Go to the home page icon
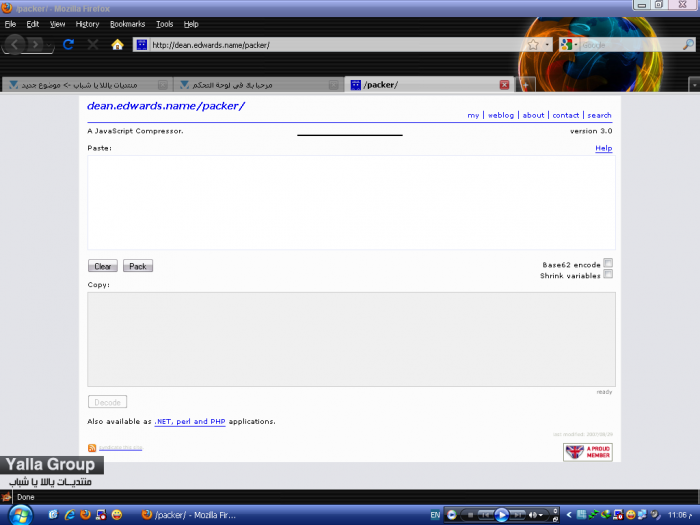 (x=117, y=45)
